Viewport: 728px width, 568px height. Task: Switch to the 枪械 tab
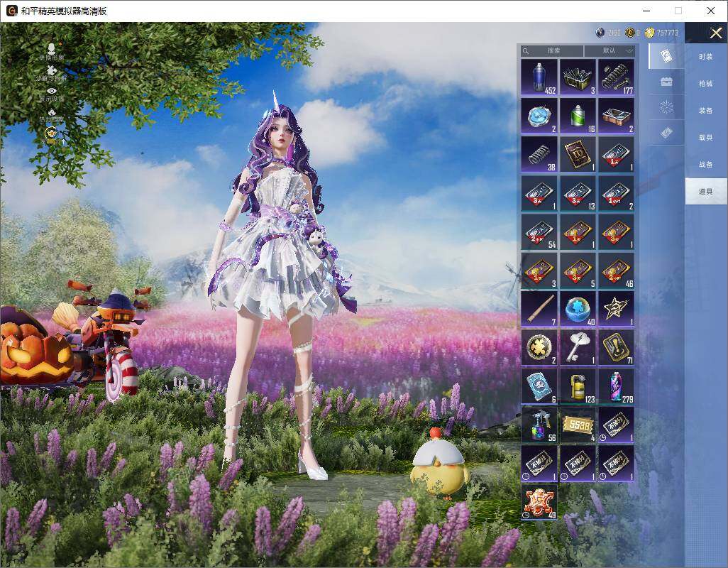[x=706, y=84]
